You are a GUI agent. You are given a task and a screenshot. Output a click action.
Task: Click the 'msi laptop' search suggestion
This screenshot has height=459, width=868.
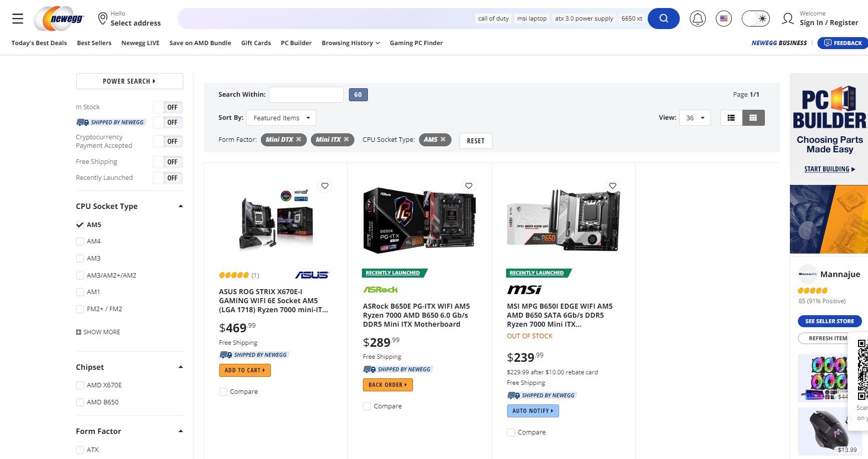tap(532, 19)
